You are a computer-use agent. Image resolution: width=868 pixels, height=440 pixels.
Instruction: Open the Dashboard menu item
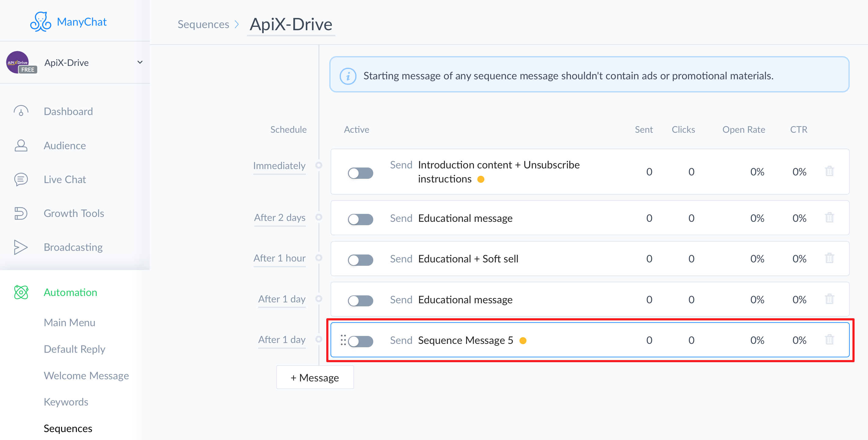click(x=68, y=111)
